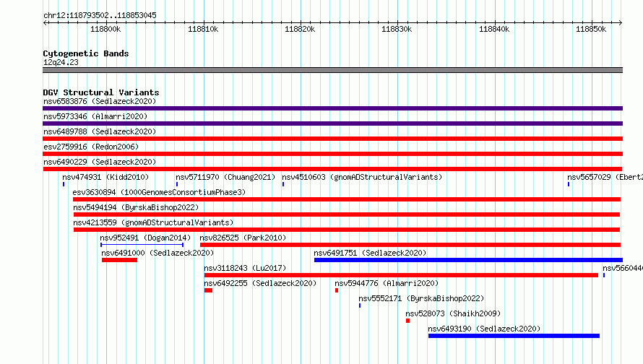Screen dimensions: 643x364
Task: Click the nsv826525 (Park2010) label
Action: point(243,238)
